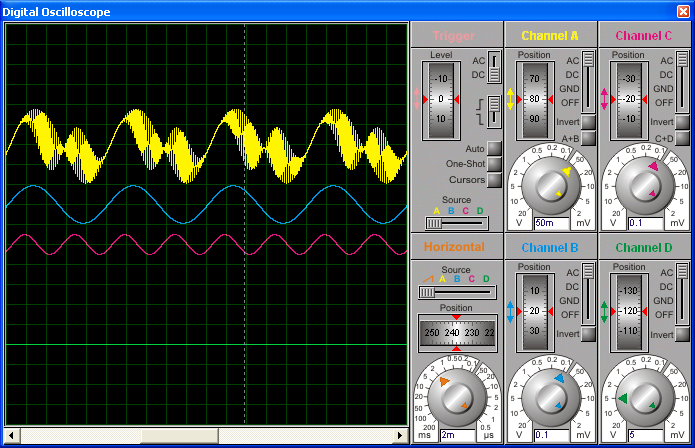
Task: Click Channel C pink position arrows icon
Action: coord(605,99)
